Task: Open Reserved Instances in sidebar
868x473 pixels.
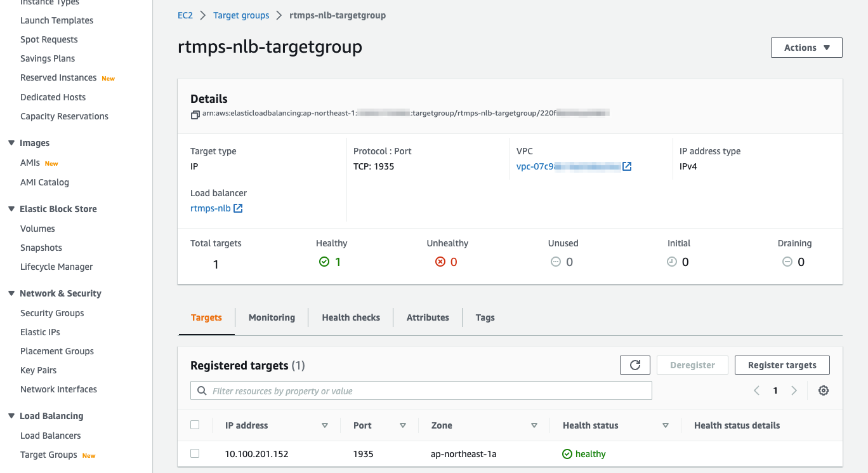Action: pyautogui.click(x=58, y=77)
